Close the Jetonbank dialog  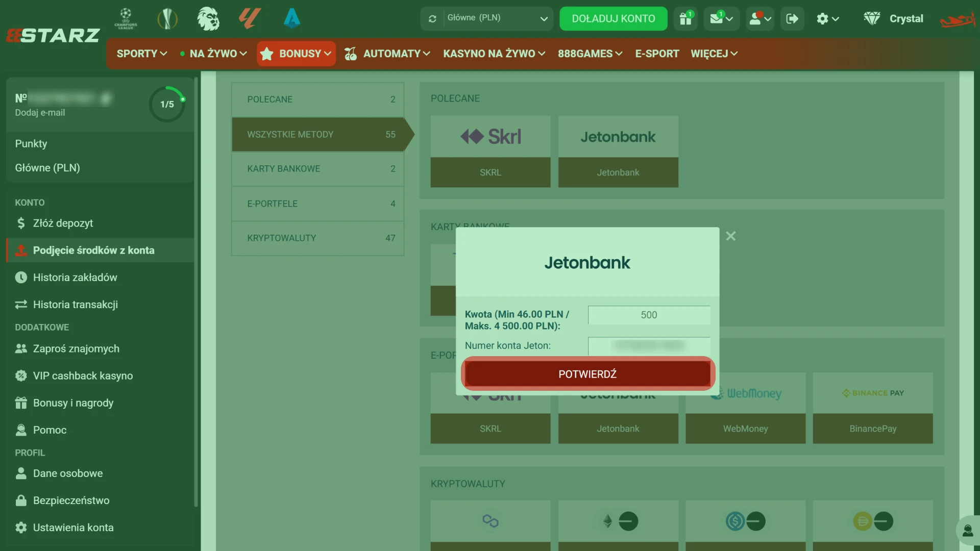[730, 236]
